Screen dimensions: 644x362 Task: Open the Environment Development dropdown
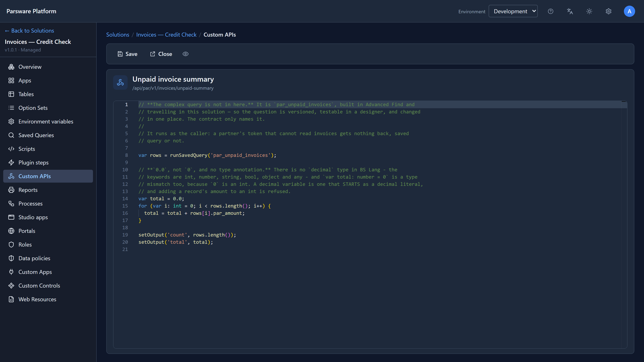pos(513,11)
